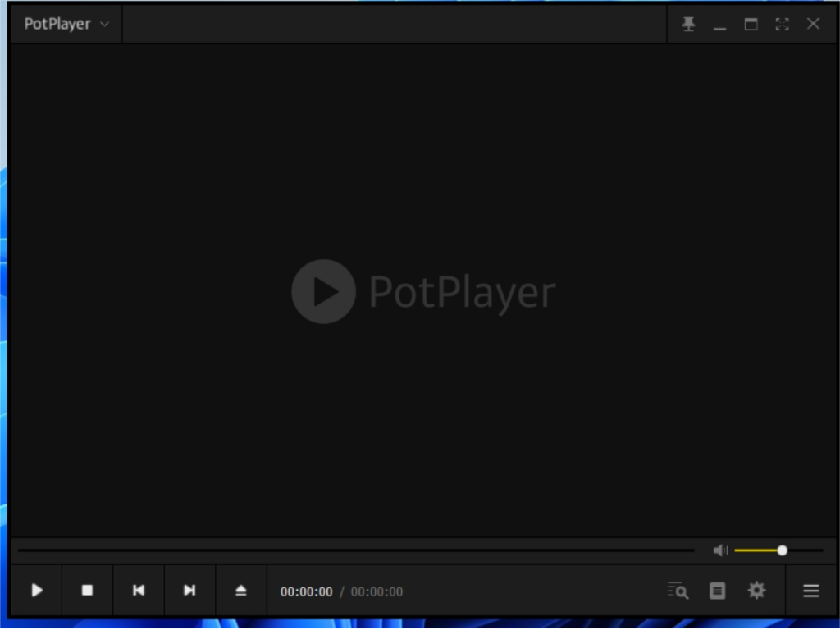
Task: Skip to the next track
Action: (189, 591)
